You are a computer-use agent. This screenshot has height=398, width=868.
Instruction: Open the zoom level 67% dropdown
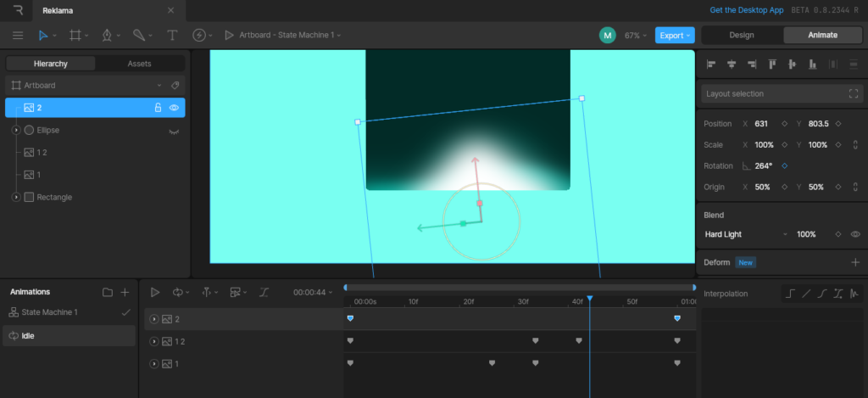pos(636,36)
